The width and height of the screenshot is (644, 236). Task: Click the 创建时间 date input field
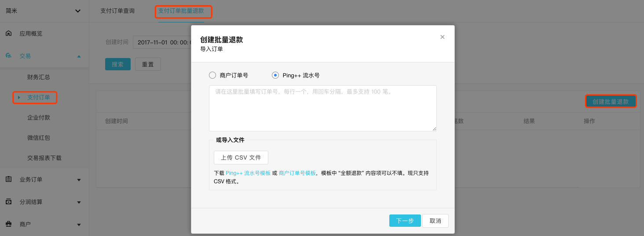(x=162, y=42)
